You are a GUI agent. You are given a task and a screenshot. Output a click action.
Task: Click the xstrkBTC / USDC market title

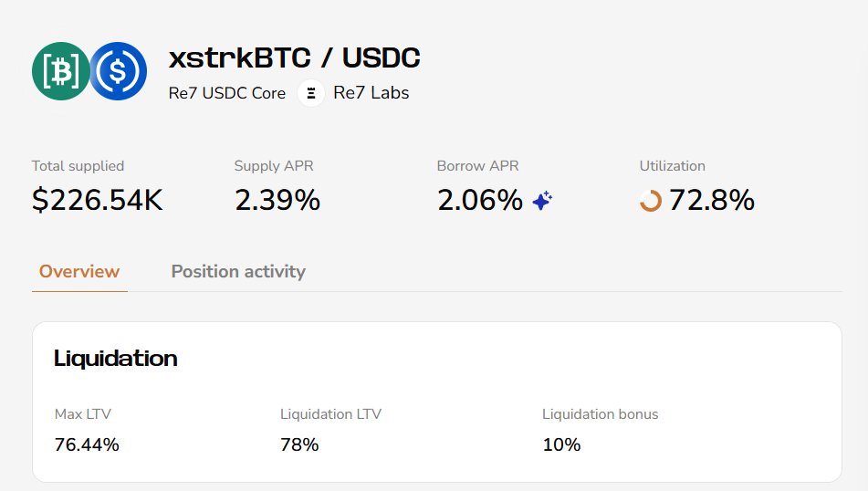[x=295, y=57]
